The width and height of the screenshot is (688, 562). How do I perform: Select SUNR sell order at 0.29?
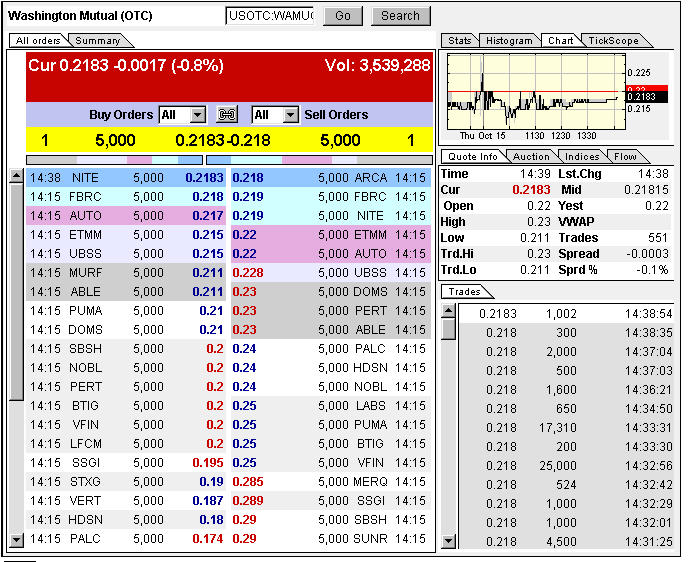331,539
